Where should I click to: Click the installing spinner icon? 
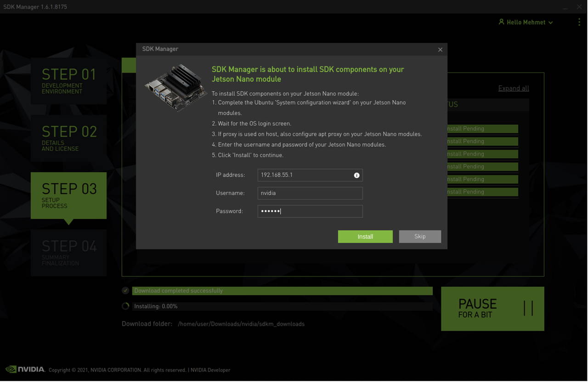[125, 306]
